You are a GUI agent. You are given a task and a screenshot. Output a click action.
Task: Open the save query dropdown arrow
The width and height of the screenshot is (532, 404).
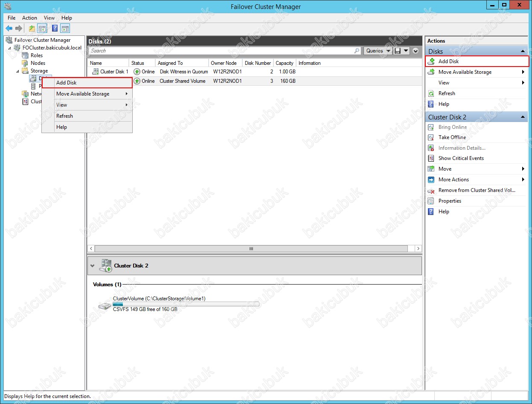pos(406,51)
